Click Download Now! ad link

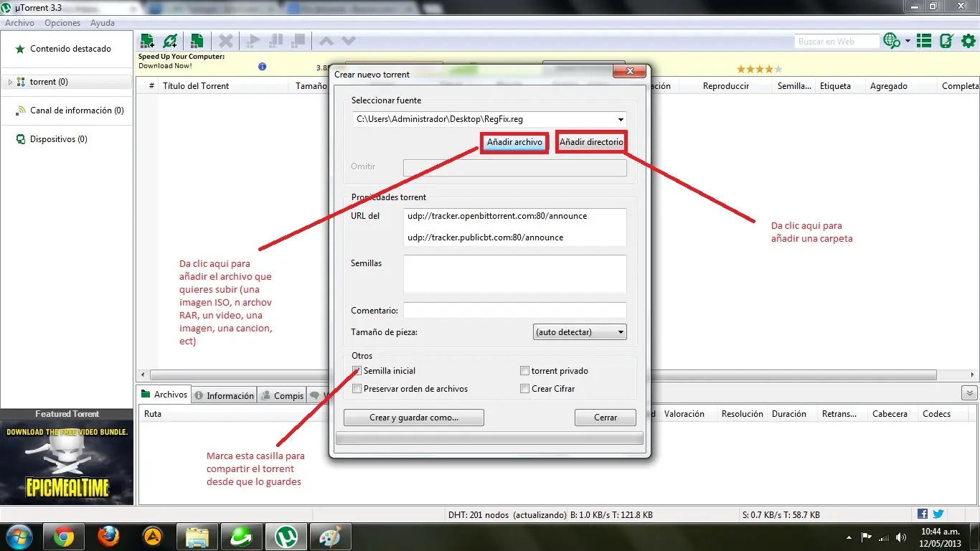(165, 66)
